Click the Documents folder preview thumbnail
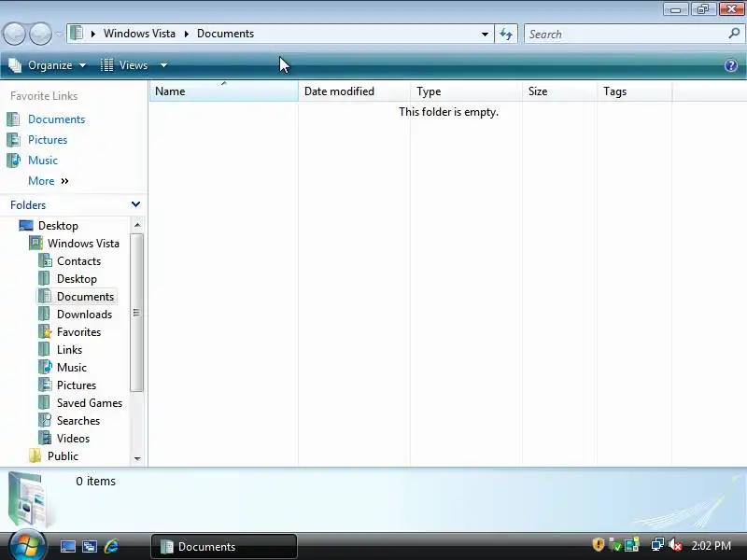The width and height of the screenshot is (747, 560). coord(30,499)
